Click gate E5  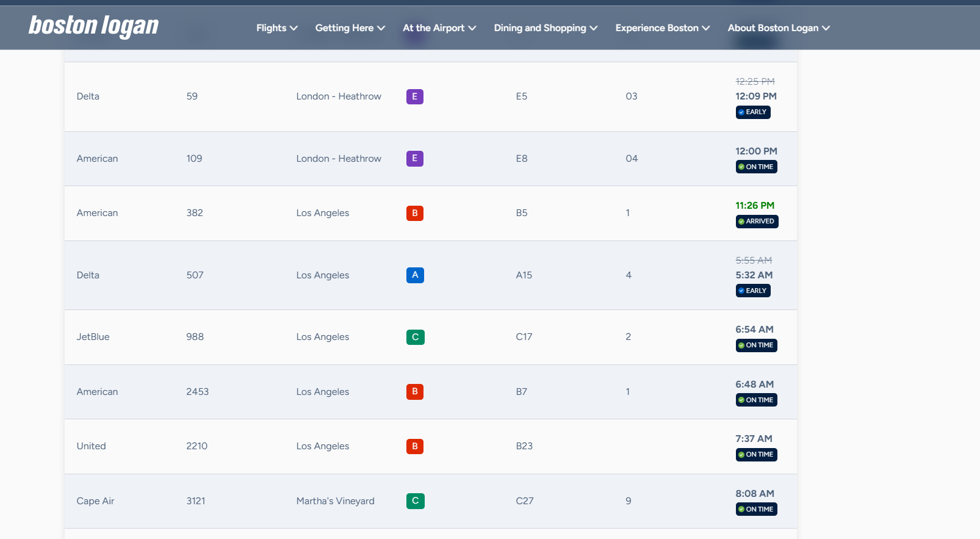521,96
